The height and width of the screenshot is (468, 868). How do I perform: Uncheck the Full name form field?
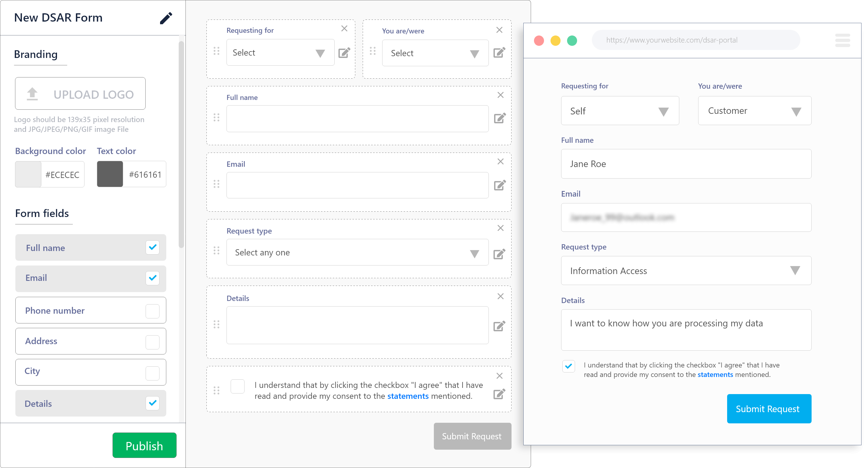[x=152, y=247]
